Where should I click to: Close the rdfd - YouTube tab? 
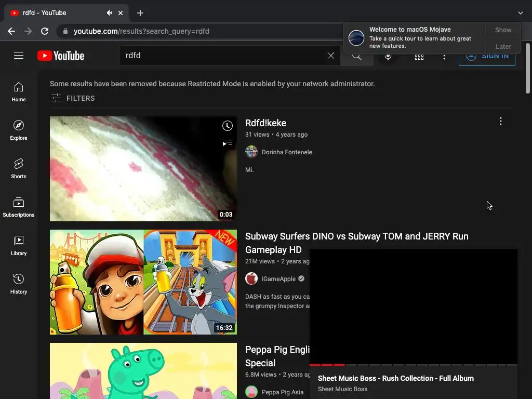[121, 13]
